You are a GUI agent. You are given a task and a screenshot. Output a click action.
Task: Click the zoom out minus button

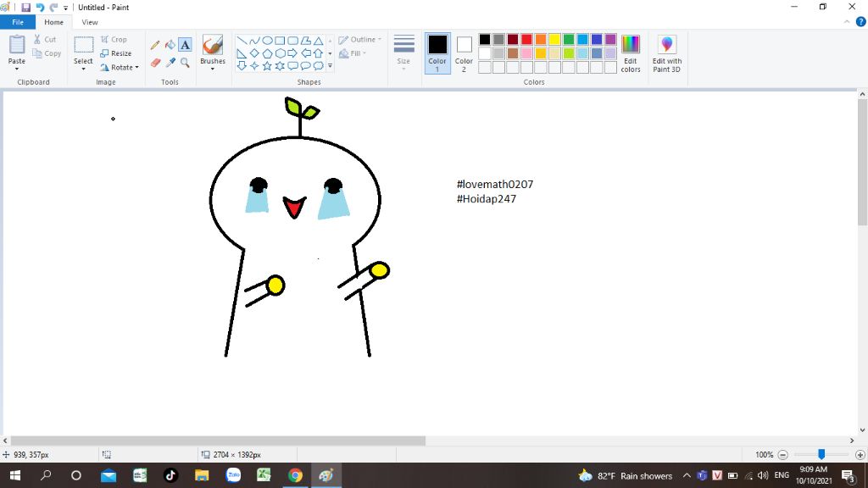(782, 455)
